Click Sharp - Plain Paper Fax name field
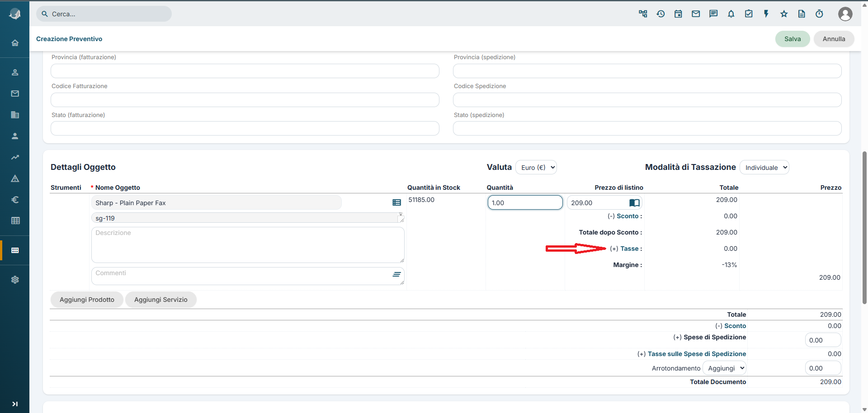The width and height of the screenshot is (868, 413). pos(217,203)
